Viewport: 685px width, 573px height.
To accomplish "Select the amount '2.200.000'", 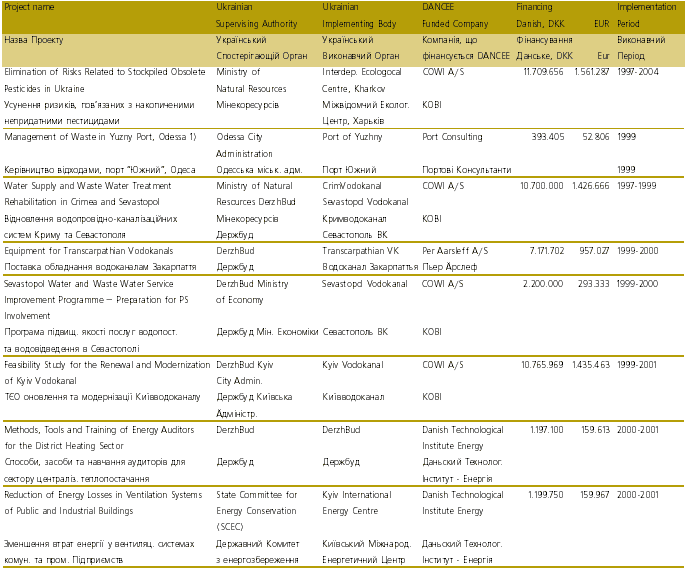I will pyautogui.click(x=543, y=283).
